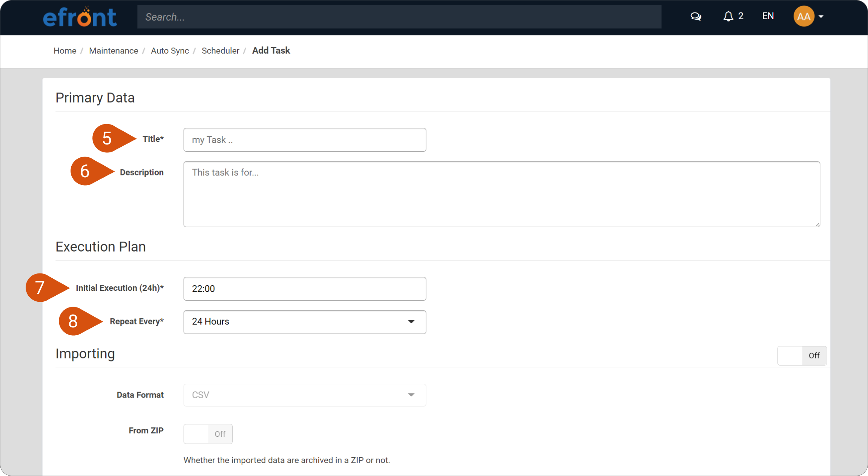Open the Maintenance breadcrumb link
Viewport: 868px width, 476px height.
113,51
